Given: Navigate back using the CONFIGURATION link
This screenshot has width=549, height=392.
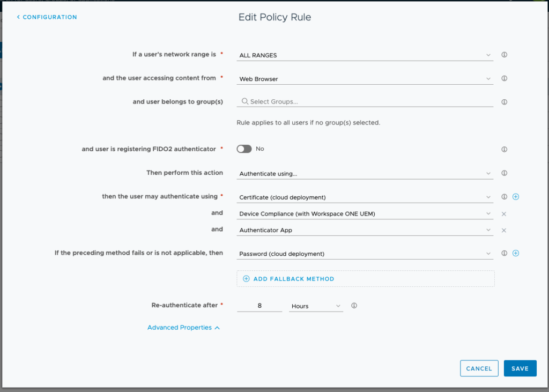Looking at the screenshot, I should 47,17.
